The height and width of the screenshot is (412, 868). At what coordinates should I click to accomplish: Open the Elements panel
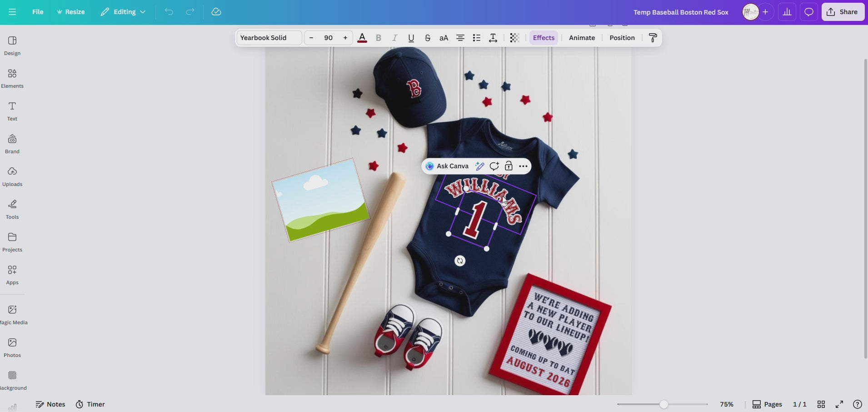point(12,77)
